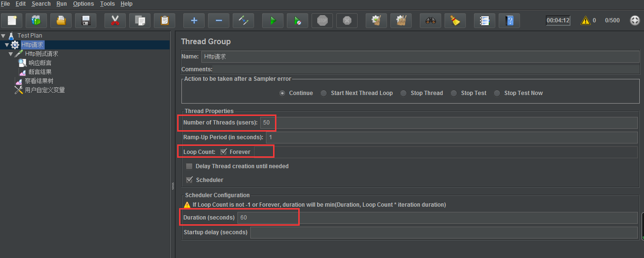Click the elapsed time 00:04:12 display
This screenshot has height=258, width=644.
pos(558,20)
